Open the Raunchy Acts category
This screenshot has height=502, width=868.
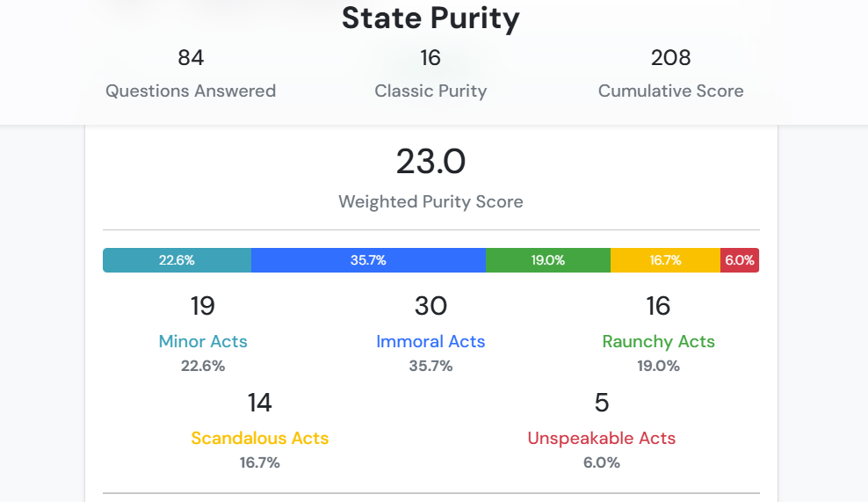(658, 341)
